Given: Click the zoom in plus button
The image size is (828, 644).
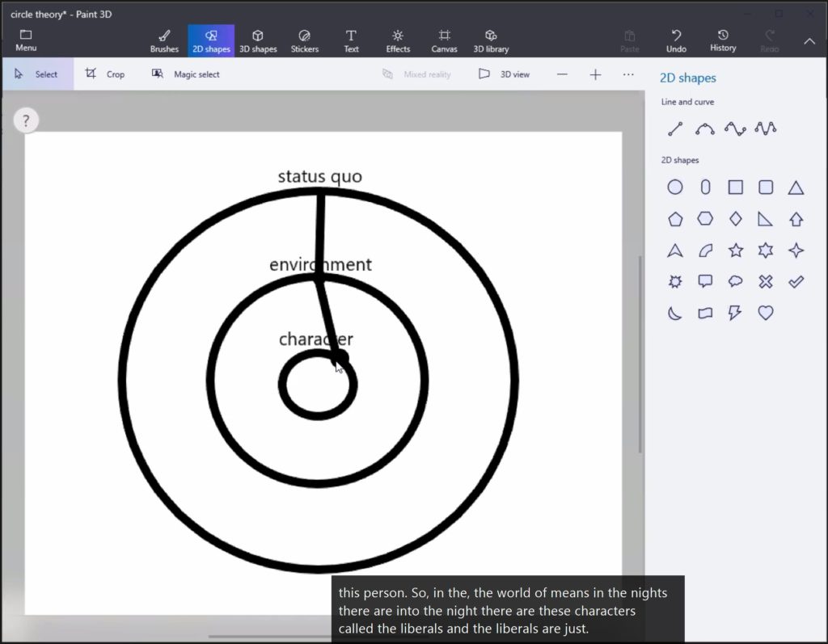Looking at the screenshot, I should [595, 74].
